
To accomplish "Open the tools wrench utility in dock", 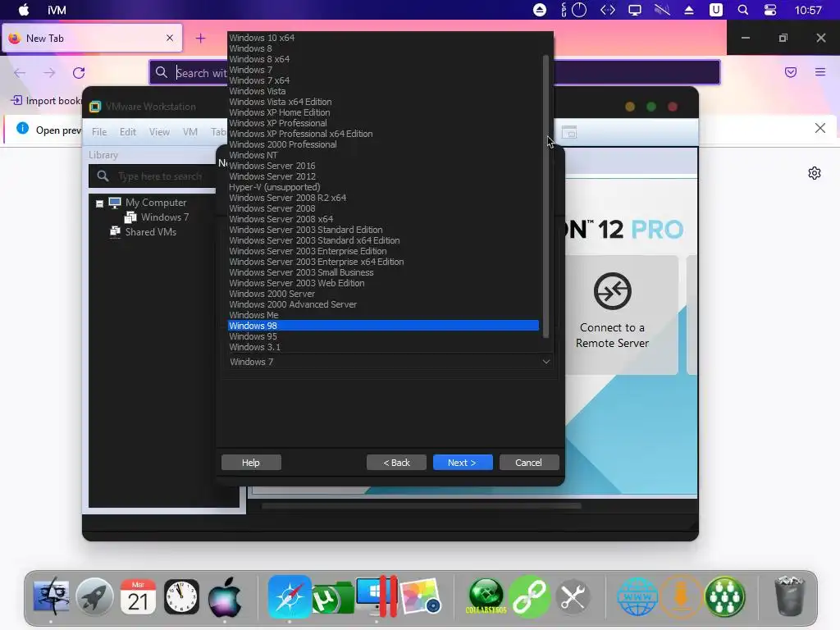I will [x=573, y=597].
